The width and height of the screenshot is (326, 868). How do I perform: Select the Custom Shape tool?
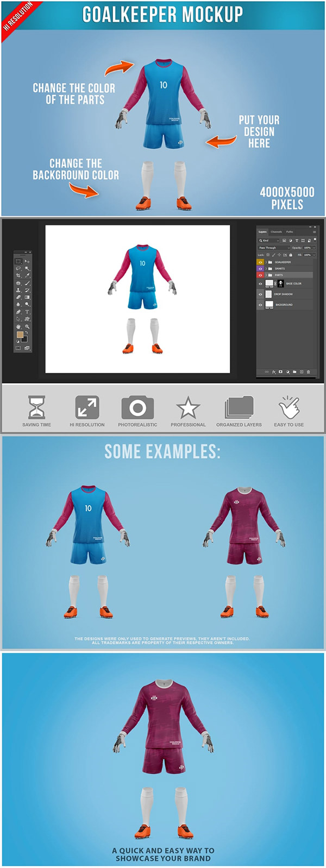[x=27, y=319]
